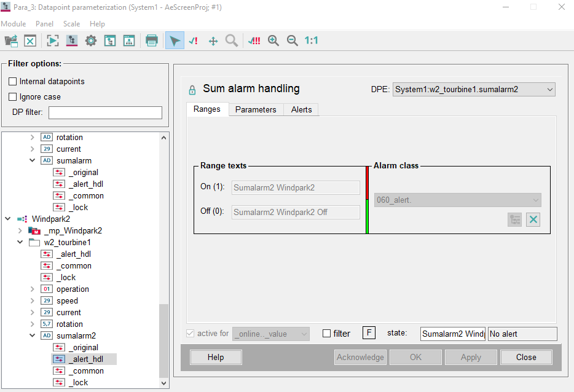Click the gear settings icon in toolbar
This screenshot has height=392, width=574.
91,41
